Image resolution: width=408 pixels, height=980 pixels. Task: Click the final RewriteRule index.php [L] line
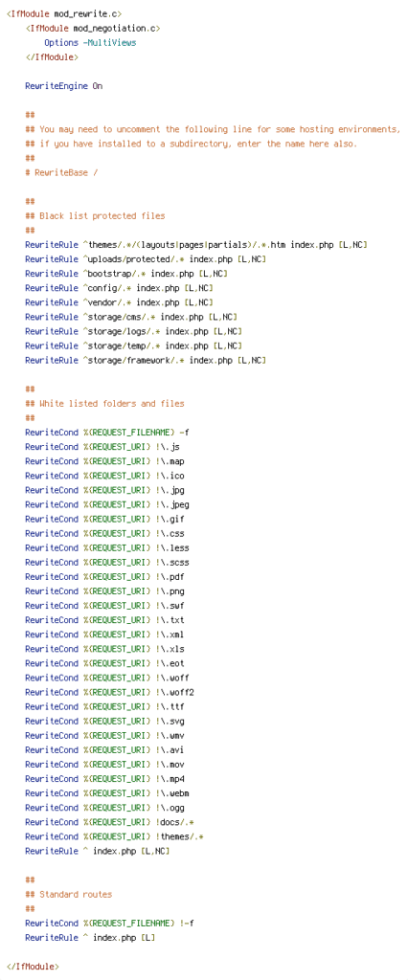click(x=90, y=937)
